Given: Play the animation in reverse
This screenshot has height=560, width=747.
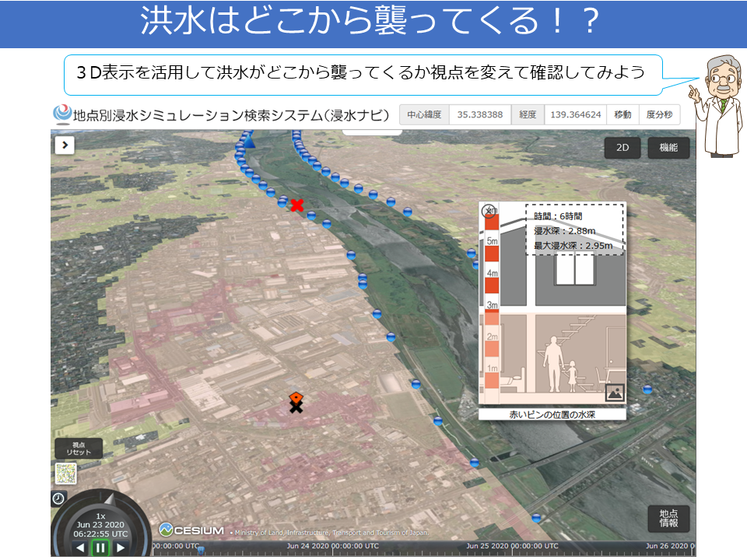Looking at the screenshot, I should [x=80, y=548].
